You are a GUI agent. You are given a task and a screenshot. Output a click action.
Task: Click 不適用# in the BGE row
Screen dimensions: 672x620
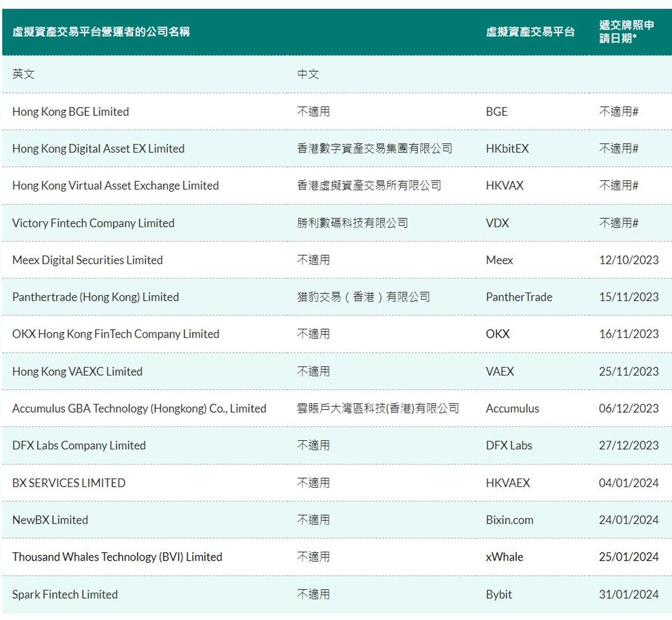click(619, 111)
